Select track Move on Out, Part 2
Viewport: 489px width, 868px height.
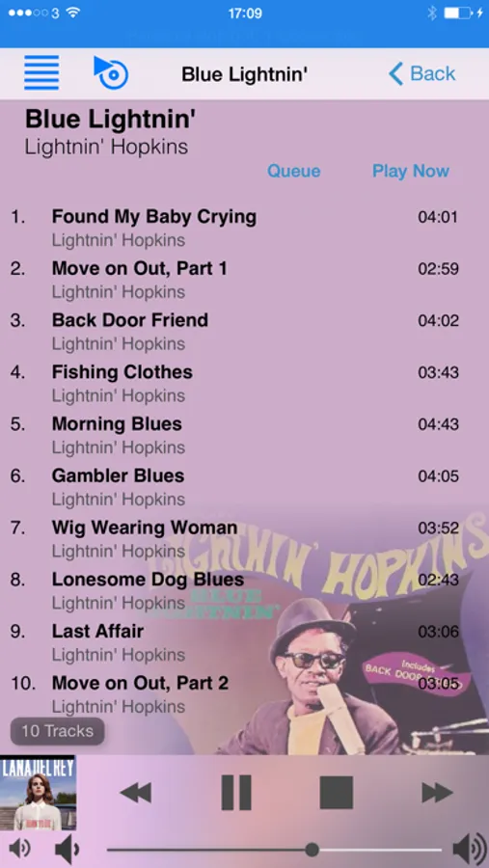point(244,693)
